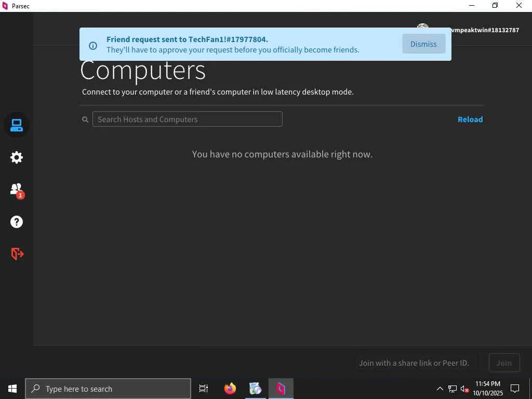
Task: Click the muted volume tray icon
Action: click(x=464, y=389)
